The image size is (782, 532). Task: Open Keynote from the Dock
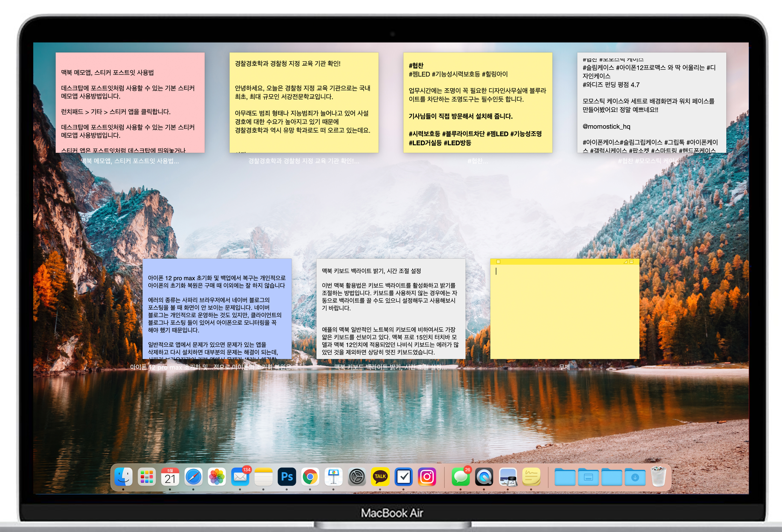pos(334,476)
